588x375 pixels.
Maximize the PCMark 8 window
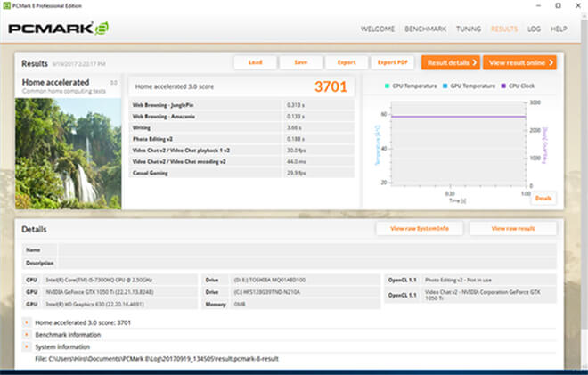(x=558, y=5)
